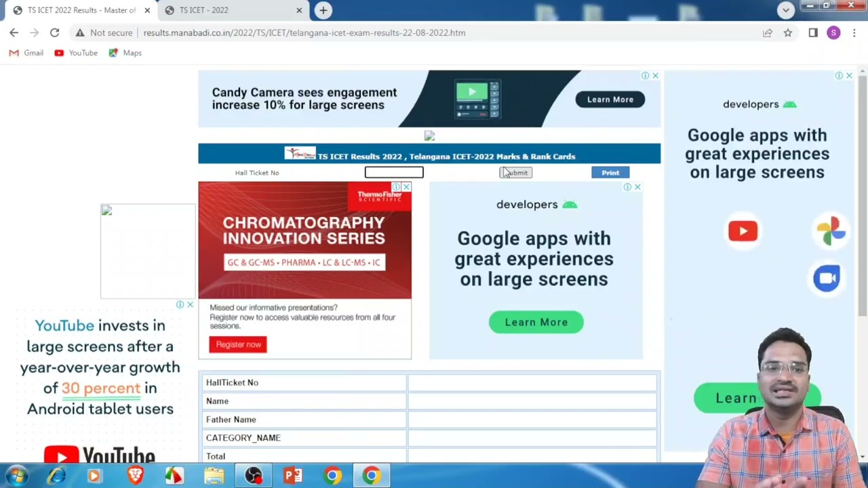The image size is (868, 488).
Task: Click the vertical page scrollbar thumb
Action: pyautogui.click(x=863, y=197)
